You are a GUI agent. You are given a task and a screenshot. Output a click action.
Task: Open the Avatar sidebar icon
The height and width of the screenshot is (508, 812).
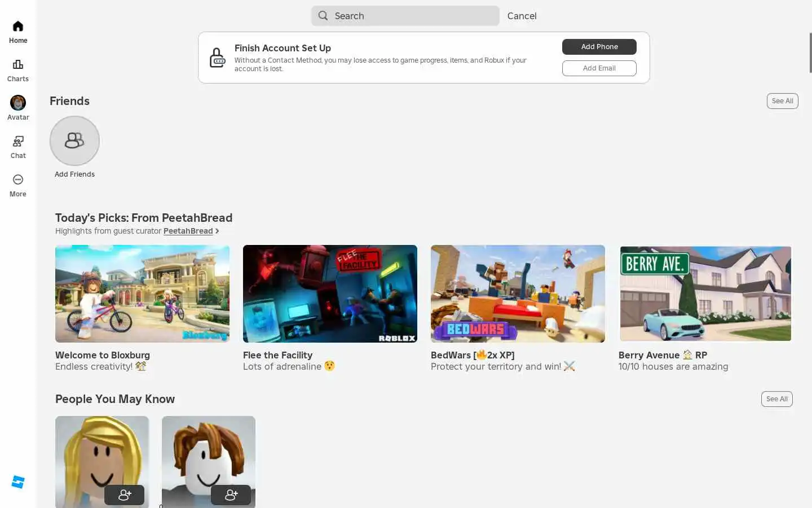[18, 103]
